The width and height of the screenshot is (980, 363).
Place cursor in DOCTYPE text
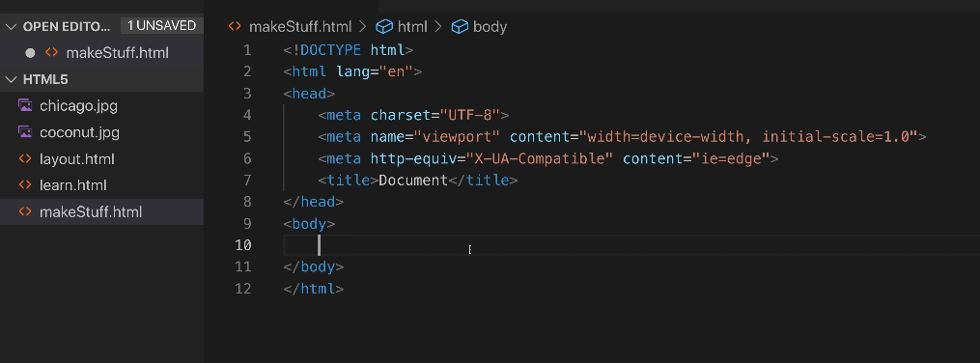330,50
